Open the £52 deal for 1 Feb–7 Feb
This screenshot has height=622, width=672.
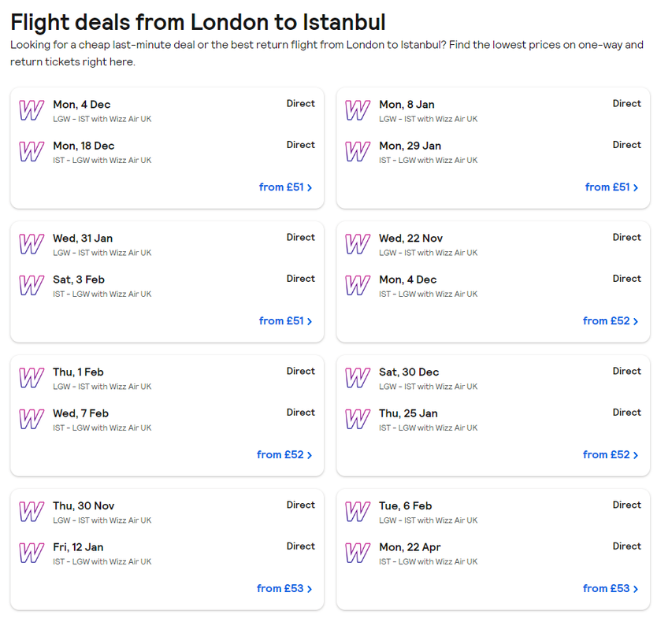pyautogui.click(x=284, y=454)
